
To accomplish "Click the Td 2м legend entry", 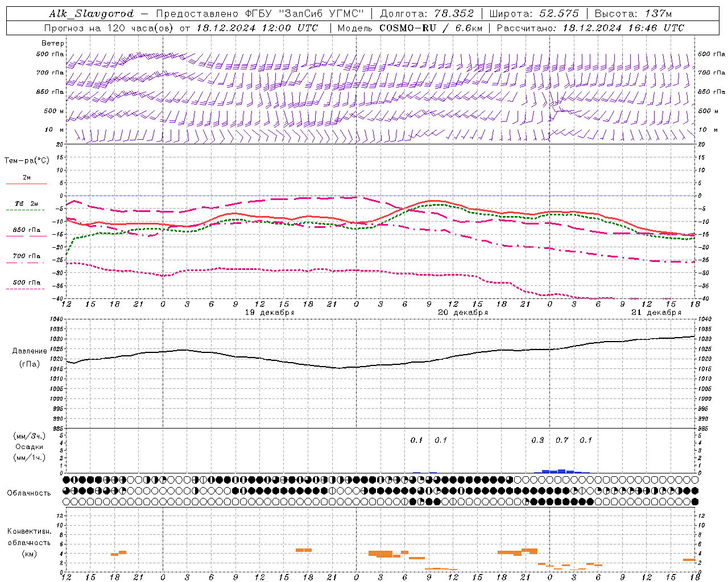I will point(27,203).
